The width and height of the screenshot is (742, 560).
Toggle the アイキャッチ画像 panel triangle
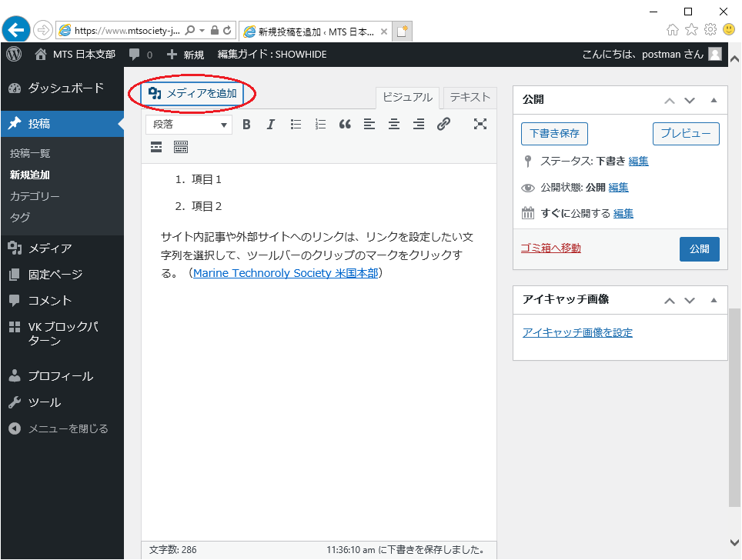click(714, 300)
